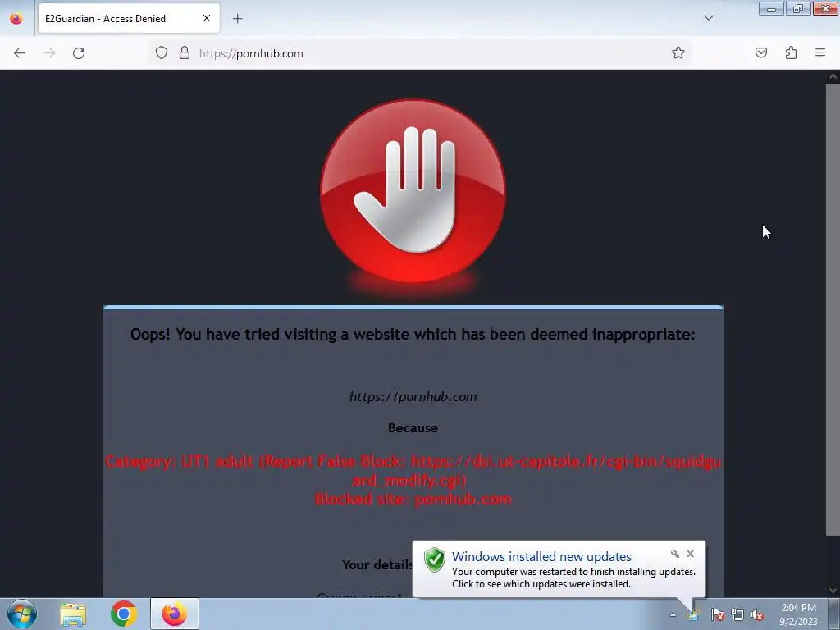Open Firefox application hamburger menu

pyautogui.click(x=820, y=52)
